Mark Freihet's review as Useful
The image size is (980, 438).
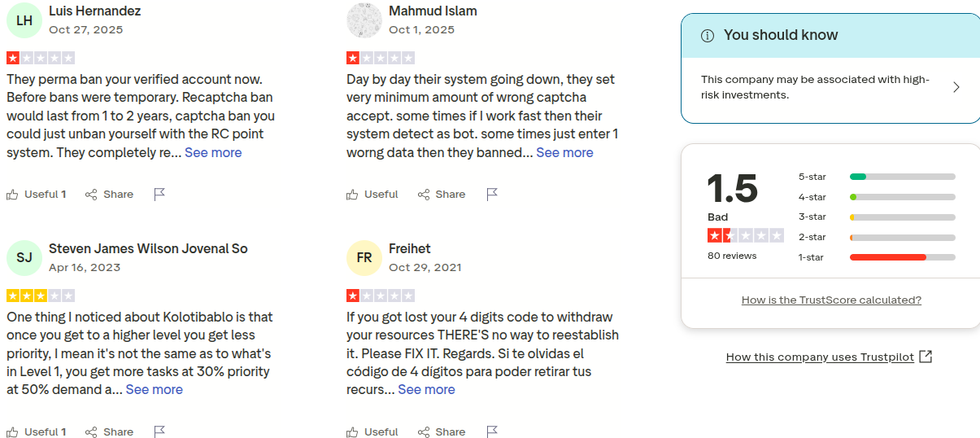point(372,431)
